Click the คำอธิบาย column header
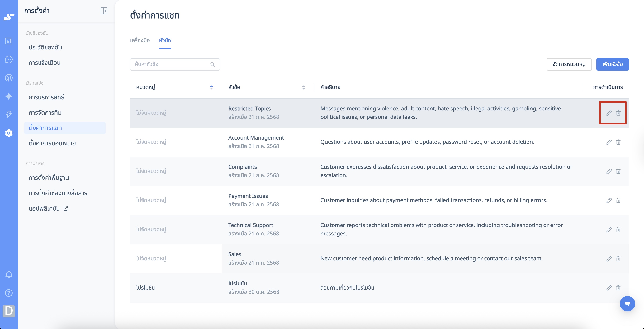 pos(330,87)
